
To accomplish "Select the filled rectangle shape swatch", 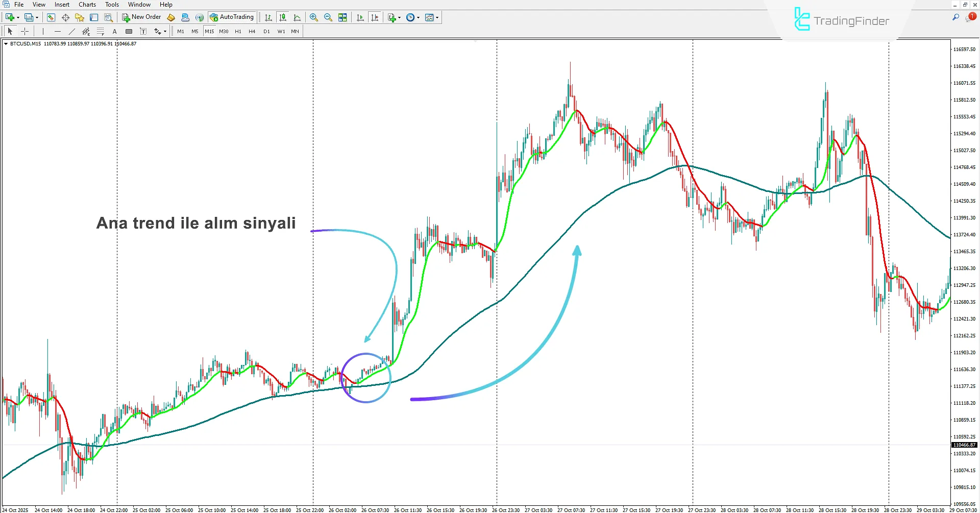I will pyautogui.click(x=129, y=31).
